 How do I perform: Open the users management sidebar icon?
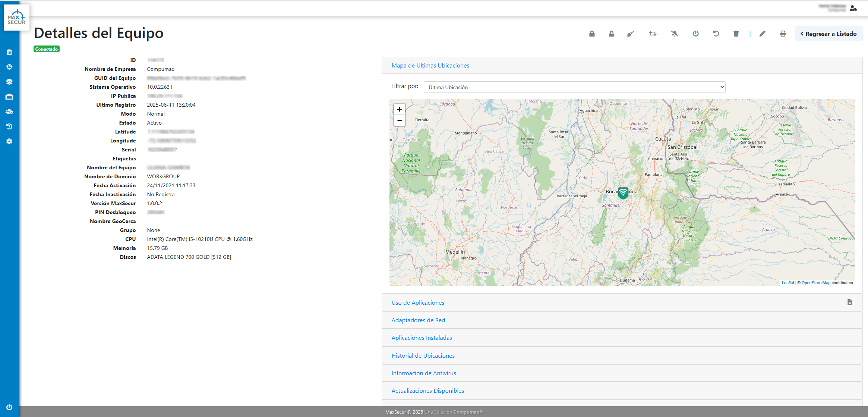click(x=9, y=112)
